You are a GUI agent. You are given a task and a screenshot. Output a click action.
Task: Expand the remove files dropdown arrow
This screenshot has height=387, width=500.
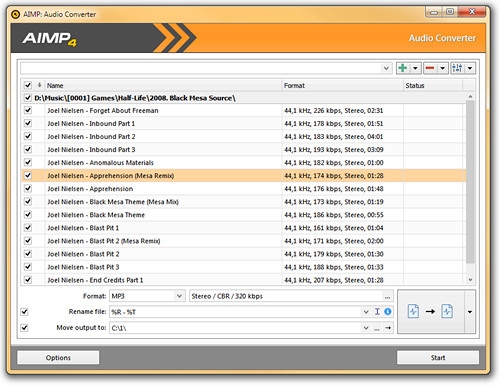tap(442, 68)
